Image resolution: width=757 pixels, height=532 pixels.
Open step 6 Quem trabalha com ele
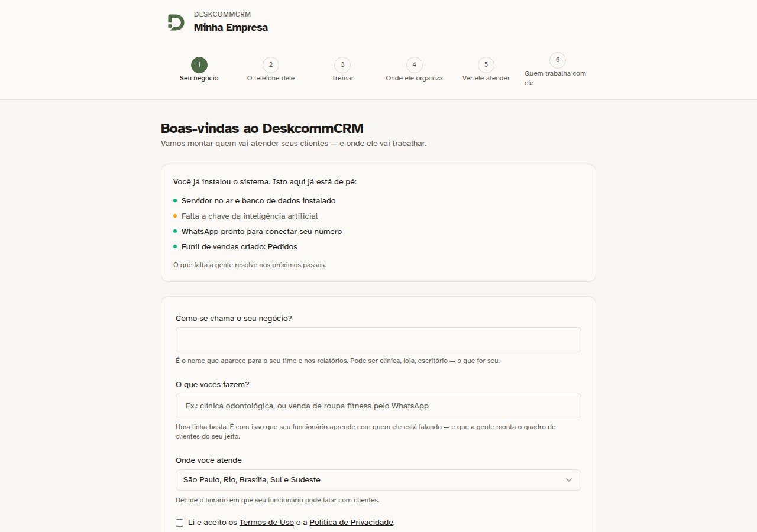click(557, 70)
